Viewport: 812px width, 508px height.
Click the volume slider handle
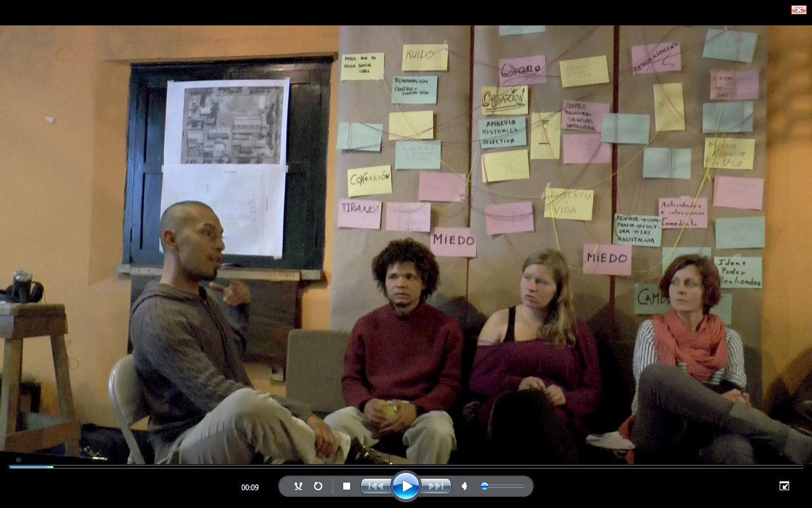point(485,486)
